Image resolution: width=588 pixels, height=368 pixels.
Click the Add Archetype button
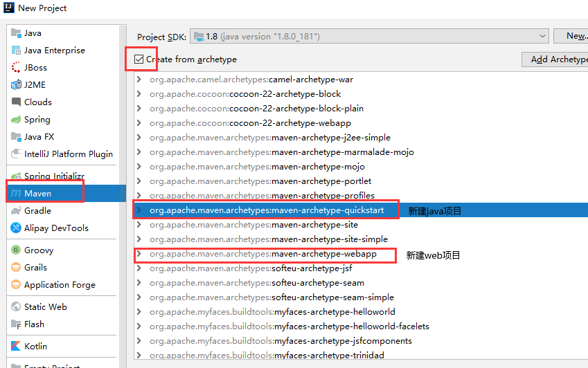tap(555, 59)
